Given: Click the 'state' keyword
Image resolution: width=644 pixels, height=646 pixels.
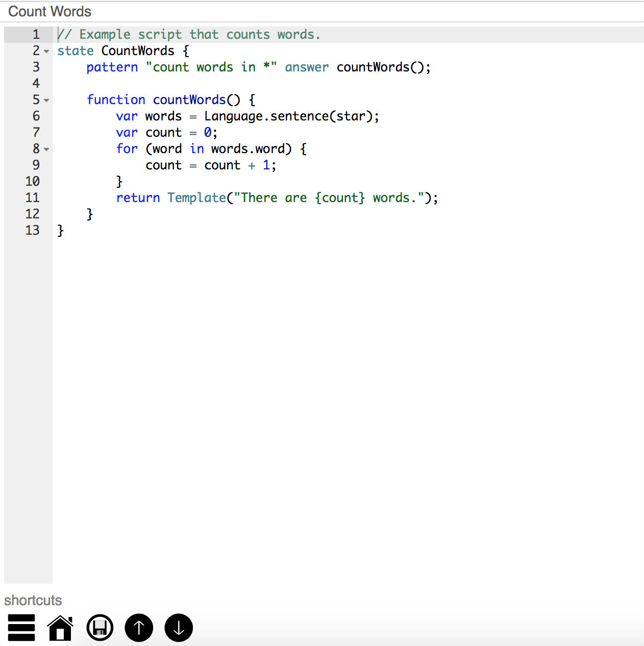Looking at the screenshot, I should coord(76,51).
